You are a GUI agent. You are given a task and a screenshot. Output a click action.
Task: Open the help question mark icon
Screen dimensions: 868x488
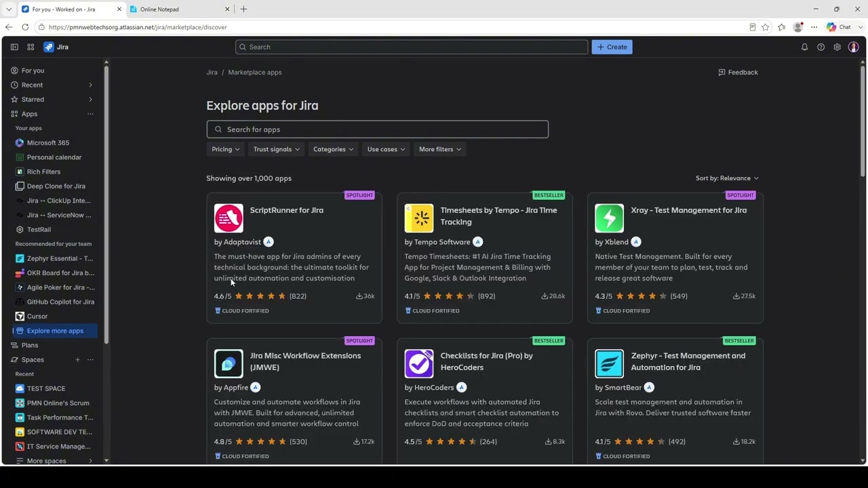[821, 47]
